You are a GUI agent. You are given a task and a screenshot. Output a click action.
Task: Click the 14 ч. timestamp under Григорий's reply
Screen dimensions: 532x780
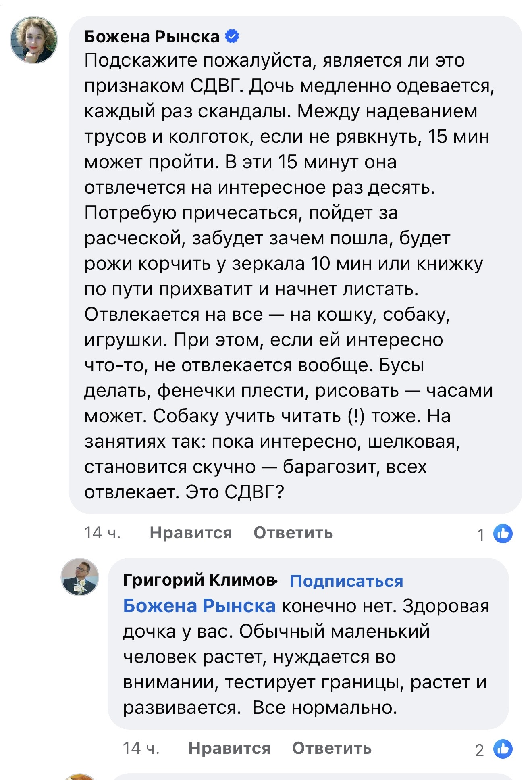141,749
